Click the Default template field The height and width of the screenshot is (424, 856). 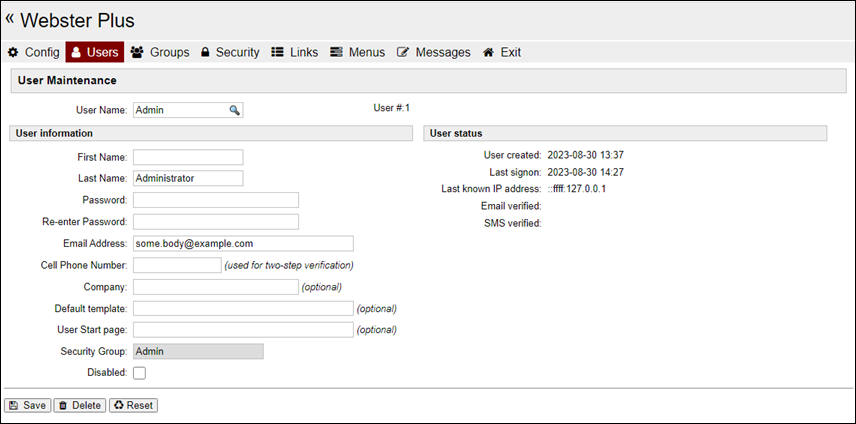(x=243, y=308)
